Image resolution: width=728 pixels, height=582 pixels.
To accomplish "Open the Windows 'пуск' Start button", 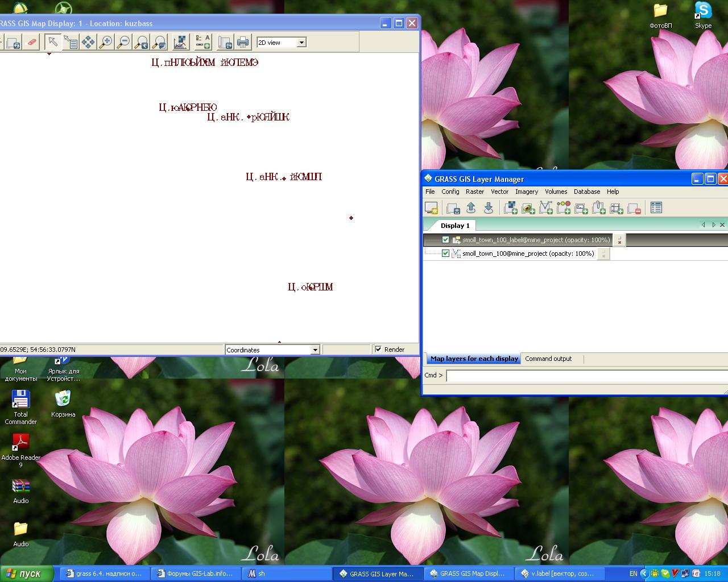I will pyautogui.click(x=27, y=573).
